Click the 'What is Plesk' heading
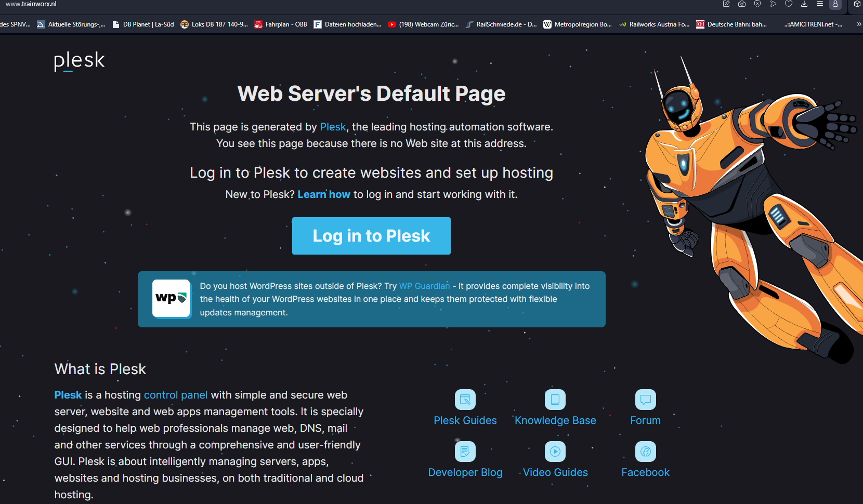This screenshot has height=504, width=863. coord(100,369)
